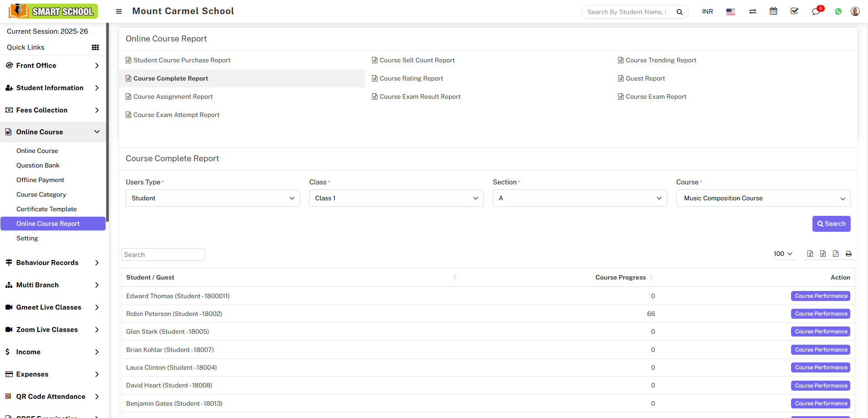The image size is (868, 418).
Task: Open the chat notifications icon
Action: pos(816,11)
